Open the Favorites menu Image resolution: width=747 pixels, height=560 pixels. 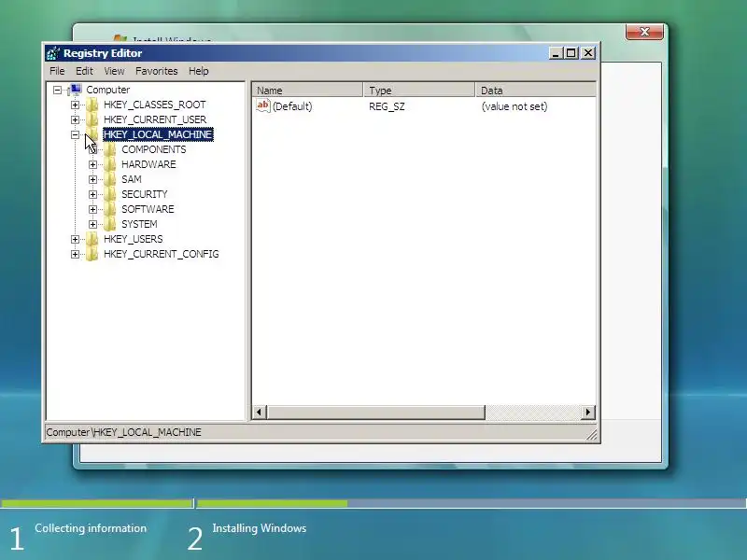coord(156,71)
